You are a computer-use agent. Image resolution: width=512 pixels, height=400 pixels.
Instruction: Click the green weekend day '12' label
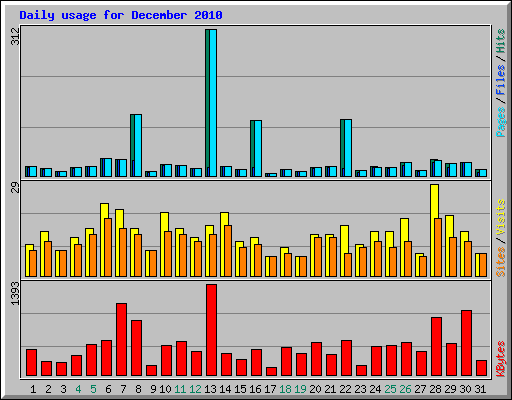pos(195,389)
